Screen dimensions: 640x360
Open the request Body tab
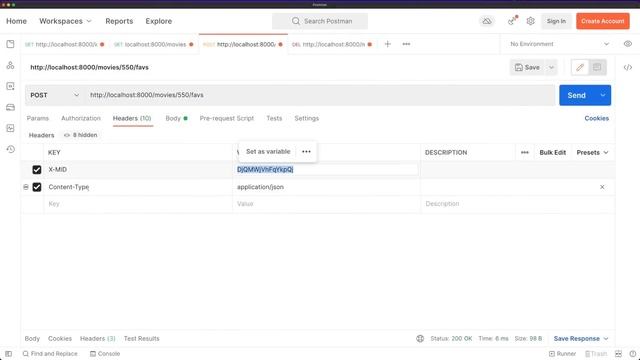(x=176, y=118)
